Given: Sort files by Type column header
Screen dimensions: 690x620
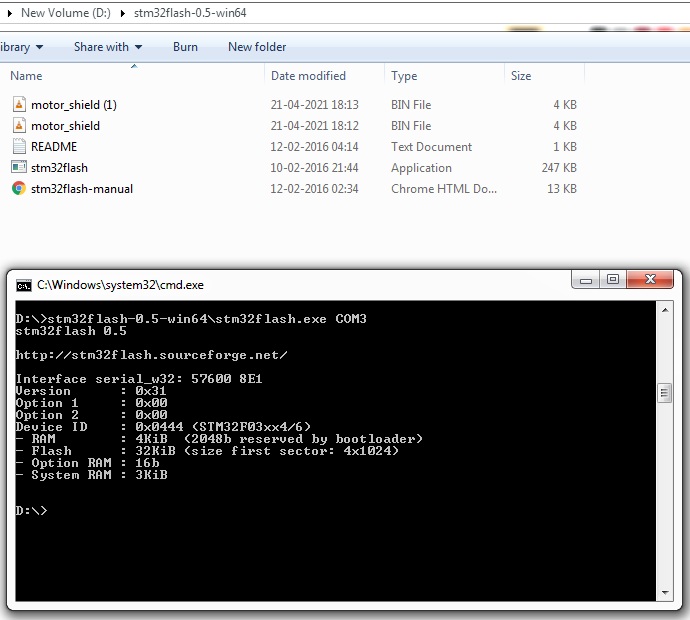Looking at the screenshot, I should (x=444, y=76).
